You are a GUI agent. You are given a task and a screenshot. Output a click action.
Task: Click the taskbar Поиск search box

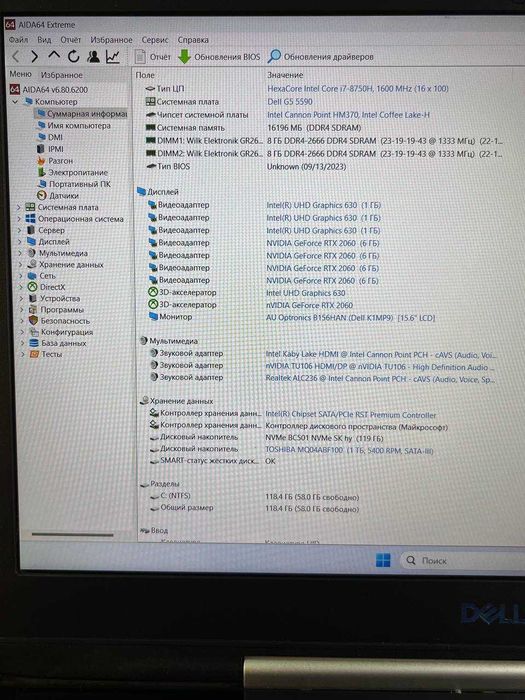[462, 560]
